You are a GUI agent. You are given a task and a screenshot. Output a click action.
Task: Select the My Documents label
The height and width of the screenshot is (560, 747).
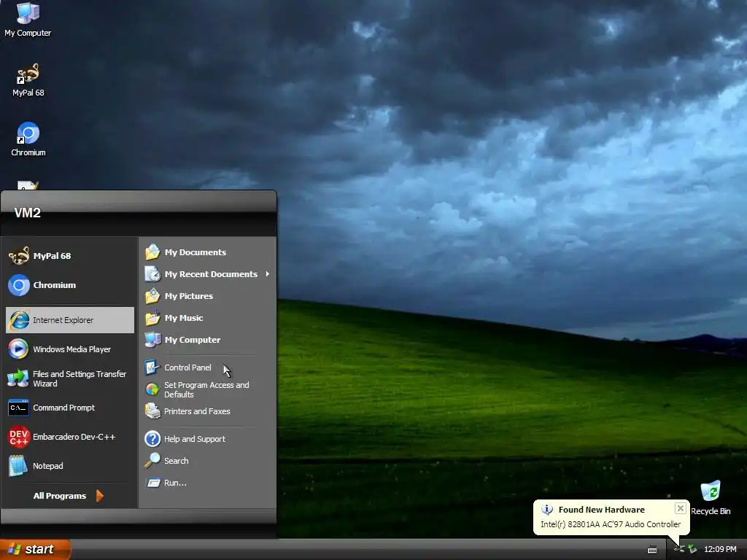[196, 252]
